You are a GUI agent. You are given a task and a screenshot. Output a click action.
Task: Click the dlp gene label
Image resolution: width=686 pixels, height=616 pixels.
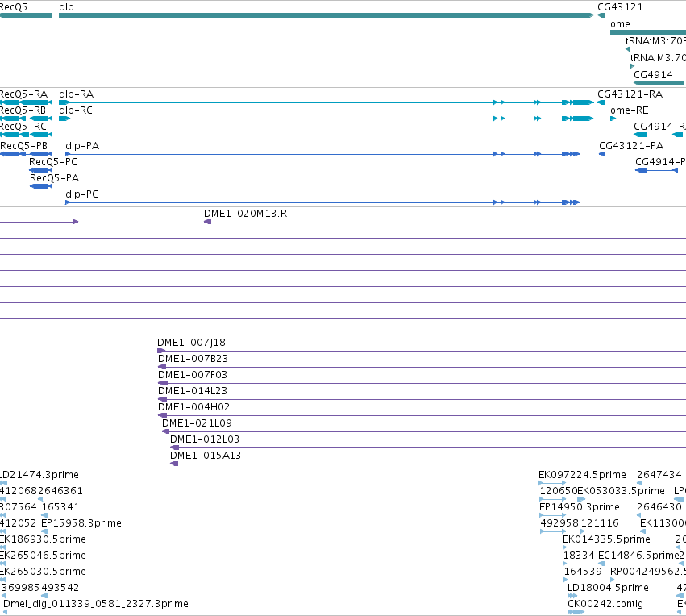(x=66, y=7)
